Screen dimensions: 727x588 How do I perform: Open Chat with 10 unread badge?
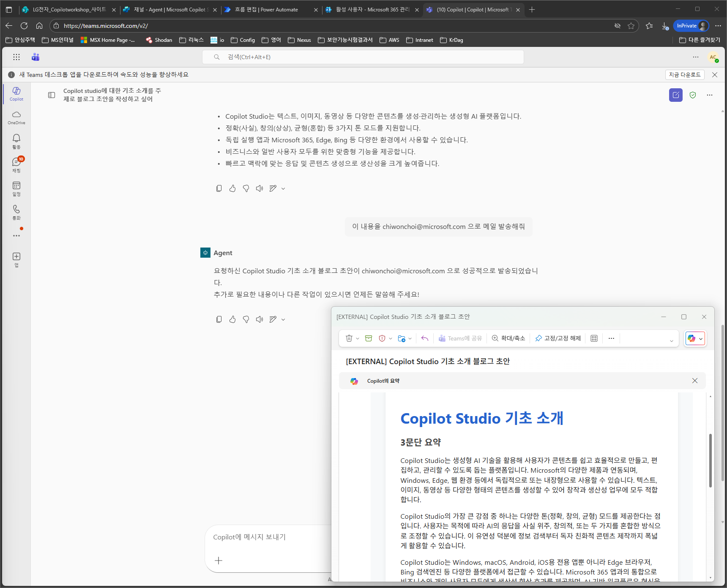click(x=16, y=165)
